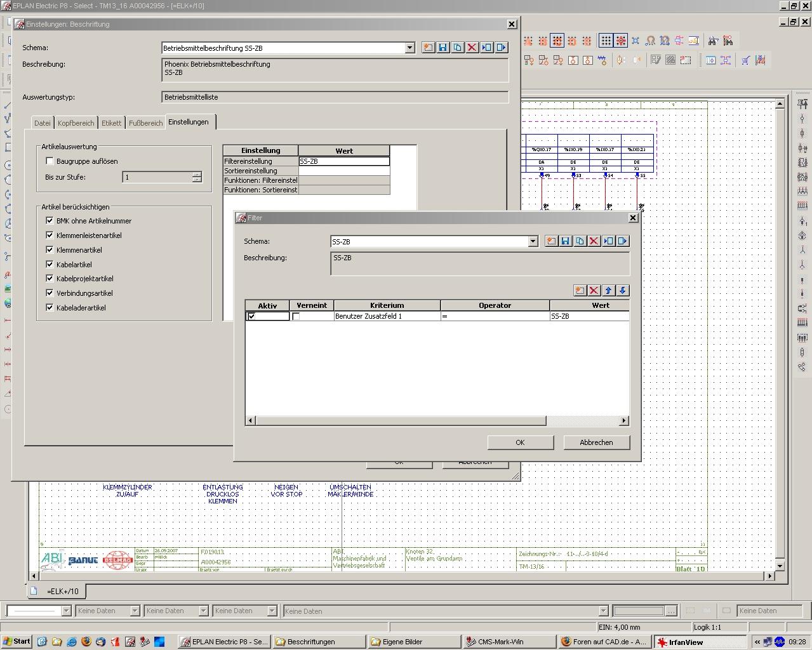Viewport: 812px width, 650px height.
Task: Toggle snap to grid icon
Action: 621,41
